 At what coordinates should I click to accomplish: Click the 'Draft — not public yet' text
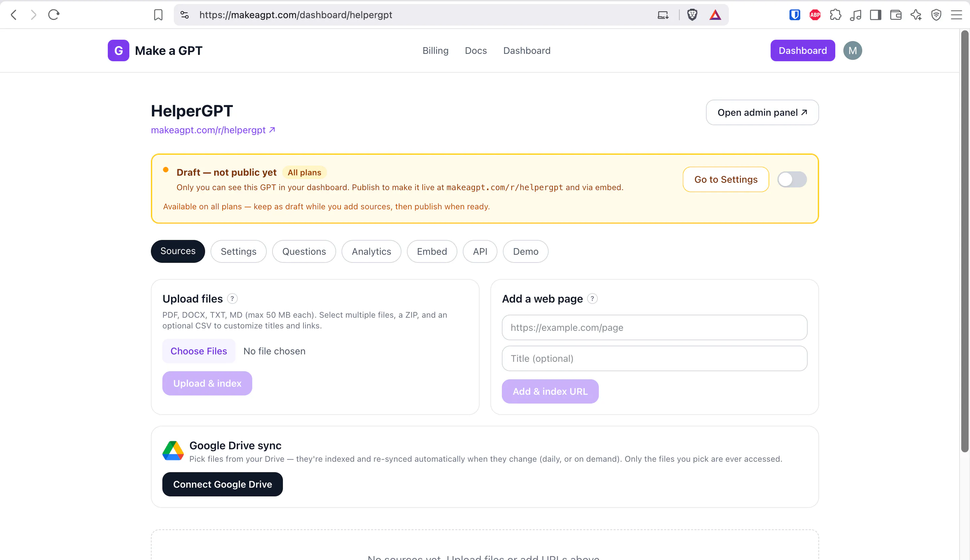click(226, 173)
